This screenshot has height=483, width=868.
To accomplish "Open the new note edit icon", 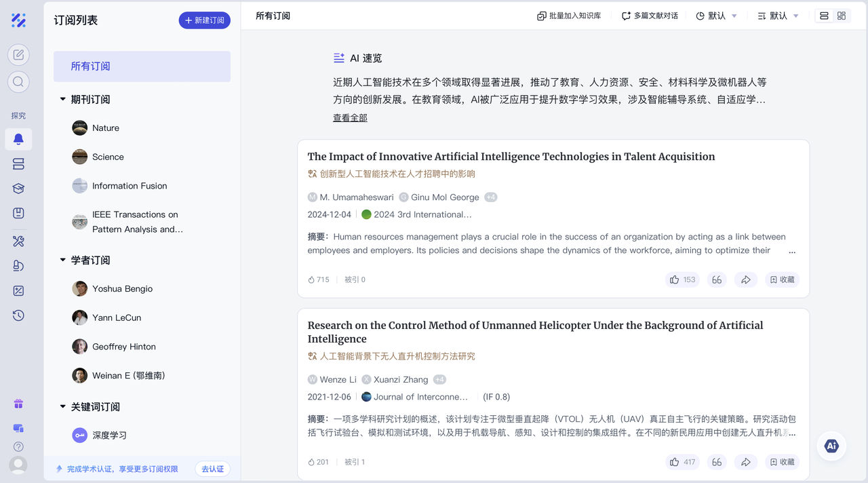I will 18,54.
